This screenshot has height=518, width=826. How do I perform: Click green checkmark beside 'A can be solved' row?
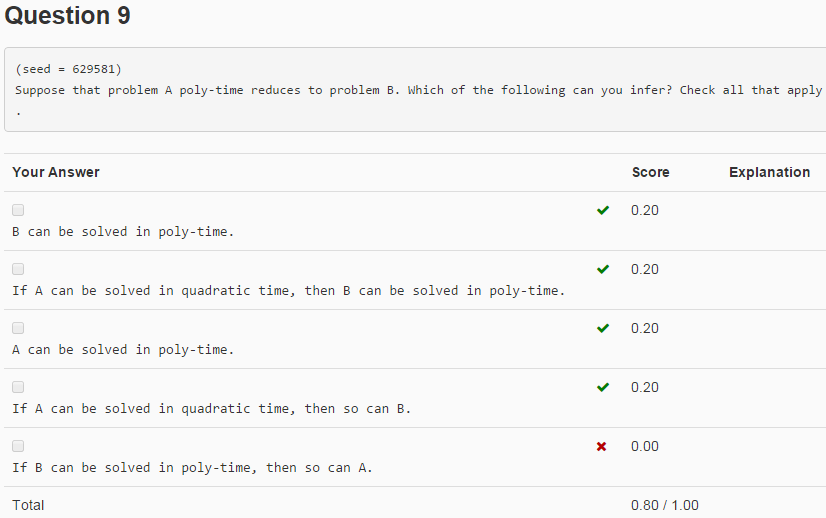pyautogui.click(x=603, y=328)
